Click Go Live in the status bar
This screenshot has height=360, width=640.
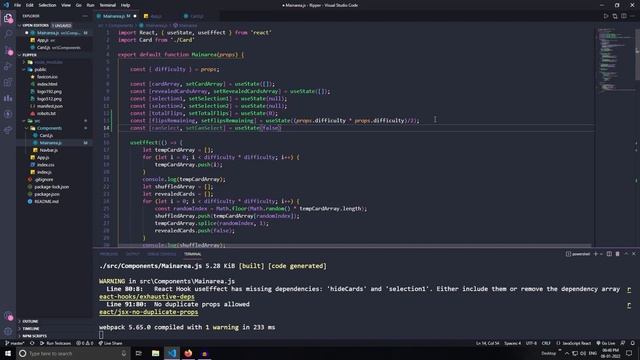click(x=606, y=343)
